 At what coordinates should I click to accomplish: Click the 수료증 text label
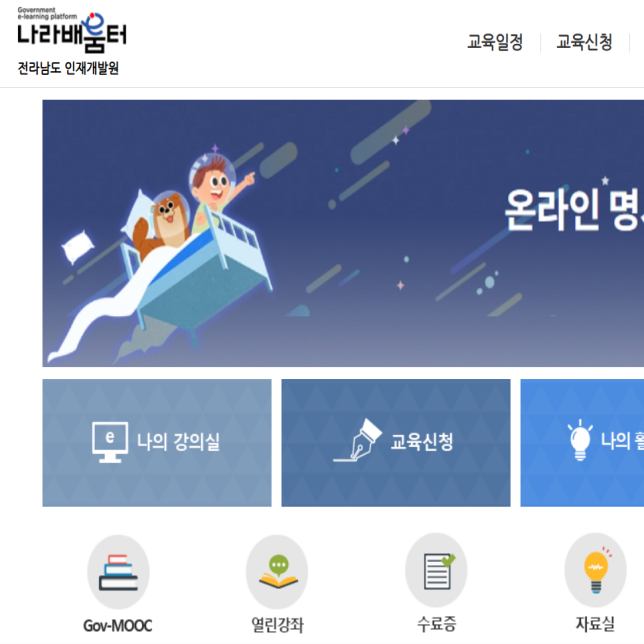coord(437,624)
